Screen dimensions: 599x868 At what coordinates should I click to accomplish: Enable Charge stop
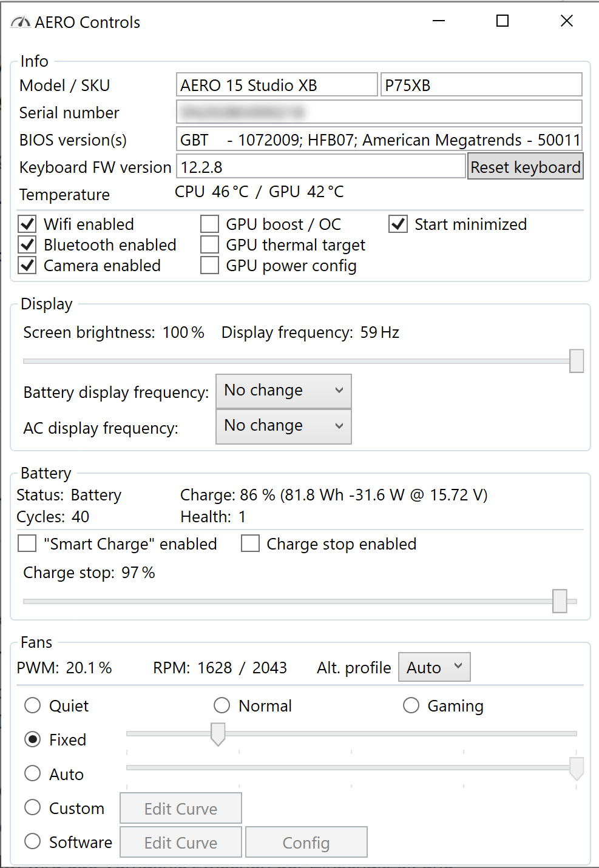pyautogui.click(x=250, y=543)
